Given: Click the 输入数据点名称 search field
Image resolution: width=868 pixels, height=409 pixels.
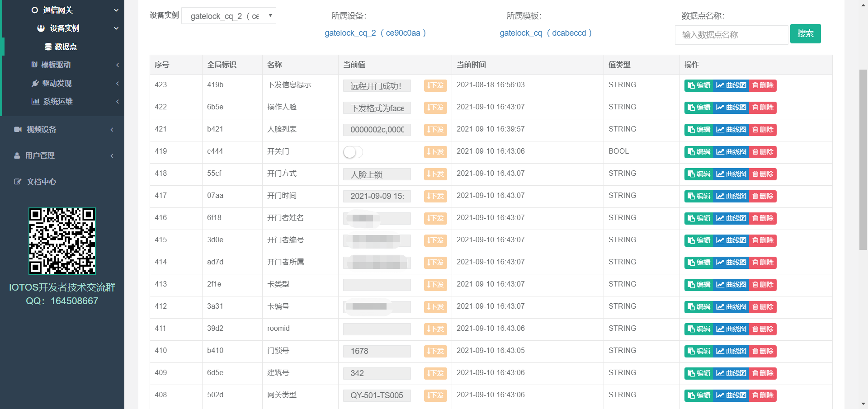Looking at the screenshot, I should [x=731, y=35].
